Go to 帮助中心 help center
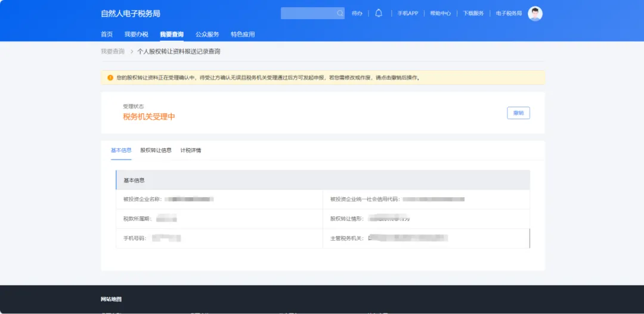 click(x=440, y=13)
